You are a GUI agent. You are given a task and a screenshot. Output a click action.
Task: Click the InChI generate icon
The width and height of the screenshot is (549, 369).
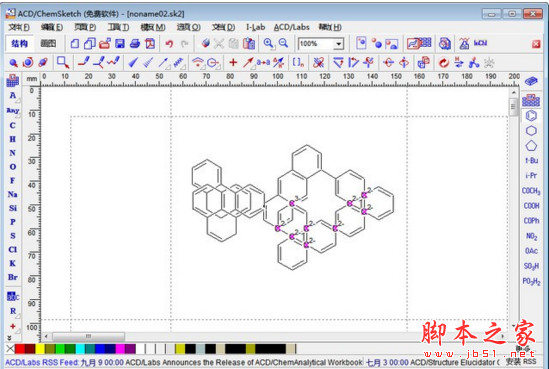pos(480,43)
